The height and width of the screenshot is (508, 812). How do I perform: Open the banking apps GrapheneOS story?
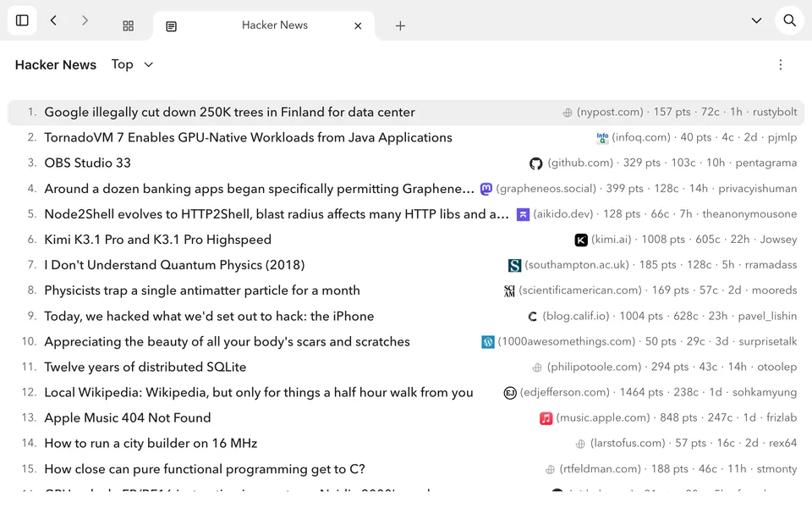pyautogui.click(x=259, y=189)
